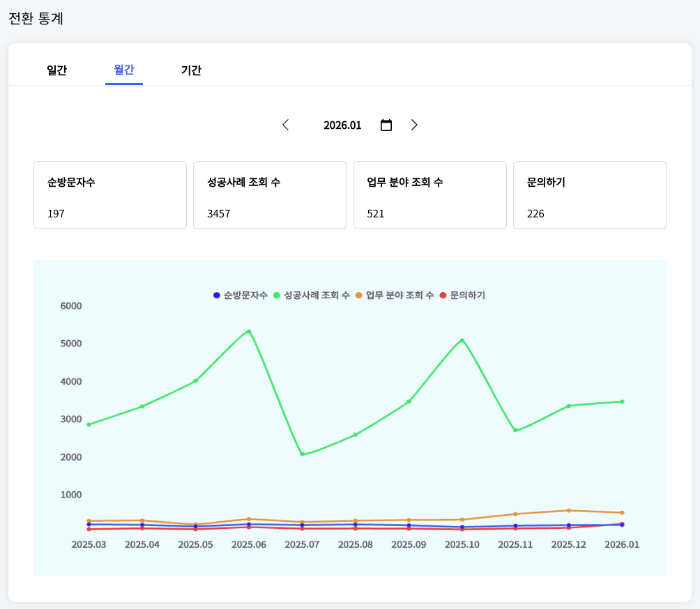Click the 성공사례 조회 수 stat card
Screen dimensions: 700x609
pos(270,195)
